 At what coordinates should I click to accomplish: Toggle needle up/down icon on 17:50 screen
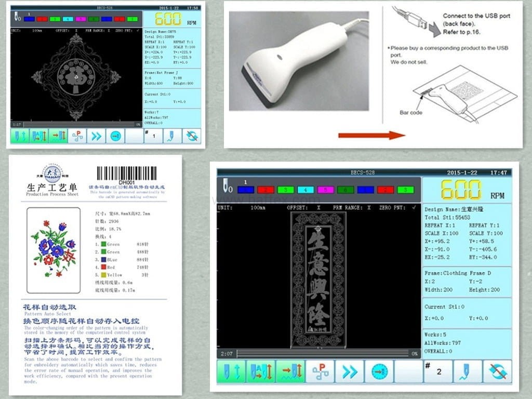coord(20,136)
